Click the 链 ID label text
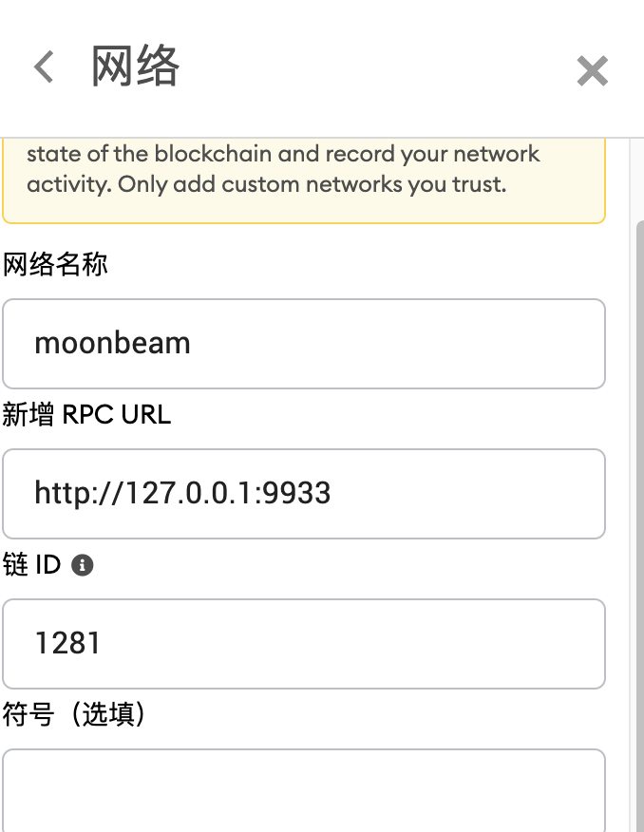This screenshot has width=644, height=832. coord(33,564)
